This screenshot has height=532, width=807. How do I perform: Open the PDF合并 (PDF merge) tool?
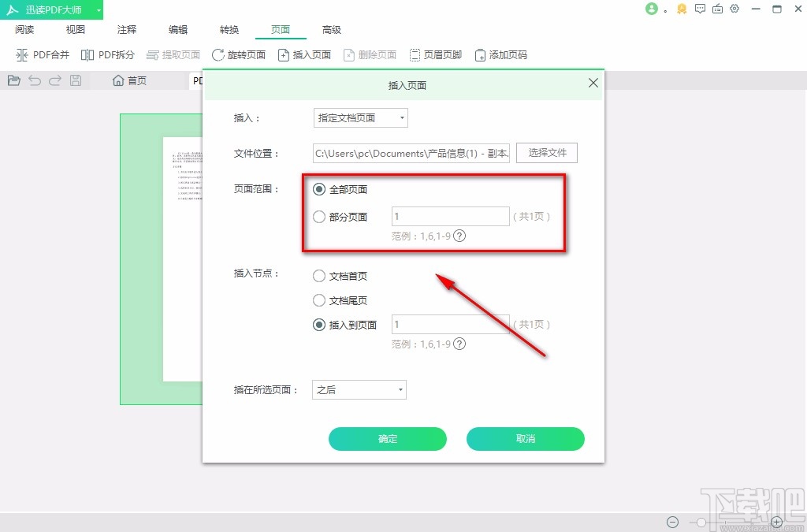43,54
